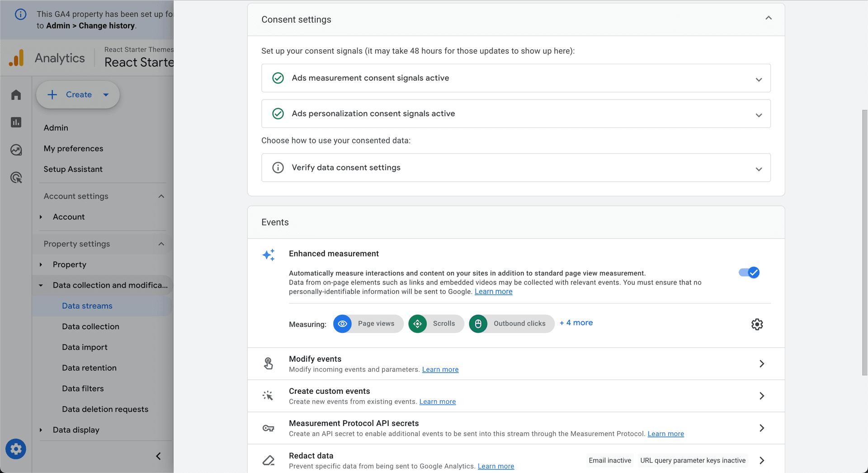Expand Ads measurement consent signals row
Viewport: 868px width, 473px height.
[759, 79]
